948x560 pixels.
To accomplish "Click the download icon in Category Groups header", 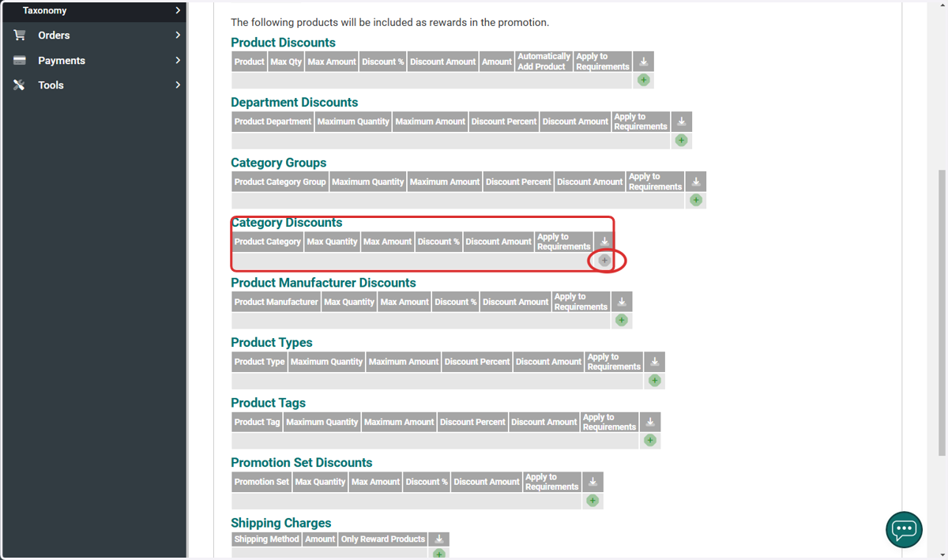I will (x=696, y=182).
